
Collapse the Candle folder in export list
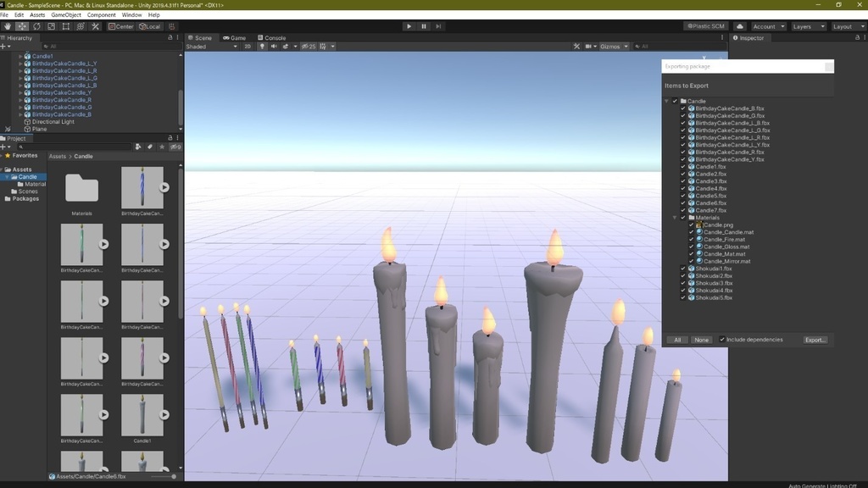tap(666, 102)
